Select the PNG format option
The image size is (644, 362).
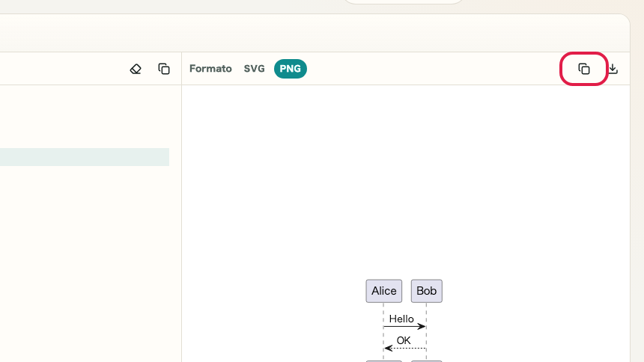pos(291,69)
